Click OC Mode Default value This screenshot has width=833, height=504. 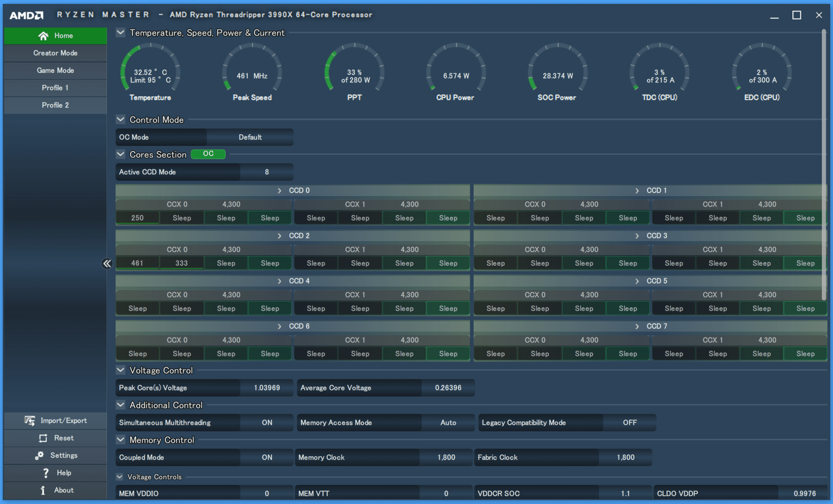[x=250, y=137]
